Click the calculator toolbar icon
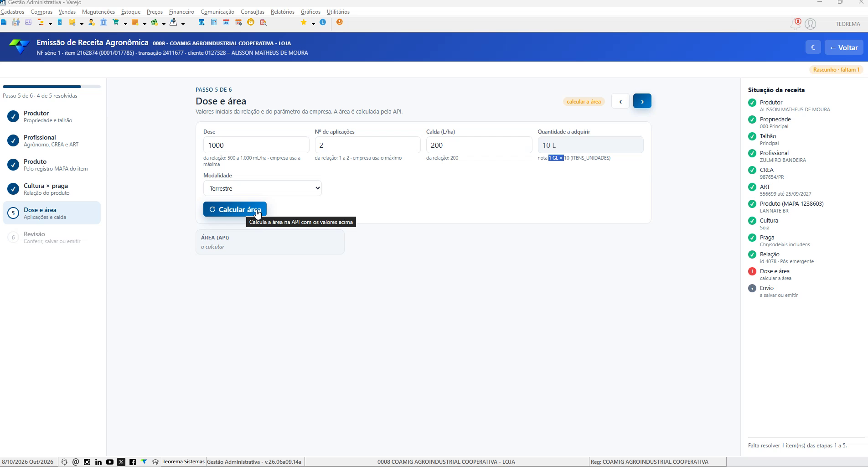 [x=214, y=22]
